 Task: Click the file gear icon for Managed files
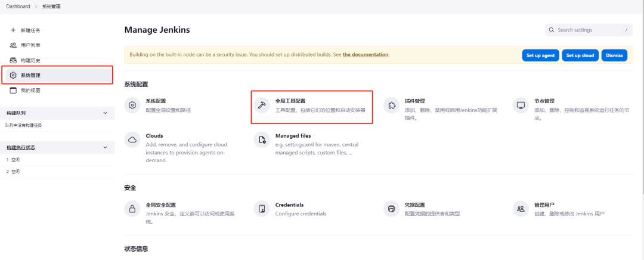pyautogui.click(x=262, y=140)
